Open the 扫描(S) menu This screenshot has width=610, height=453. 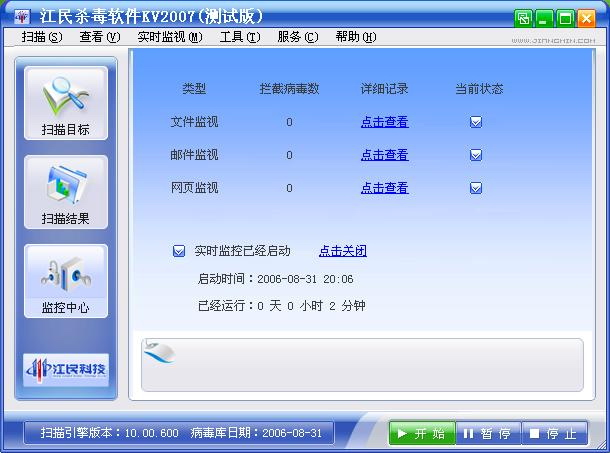coord(42,37)
